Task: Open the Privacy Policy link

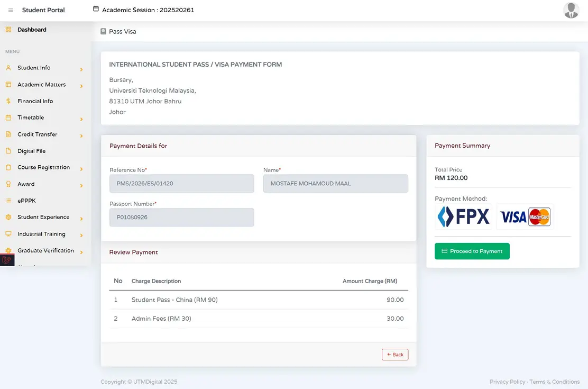Action: 508,382
